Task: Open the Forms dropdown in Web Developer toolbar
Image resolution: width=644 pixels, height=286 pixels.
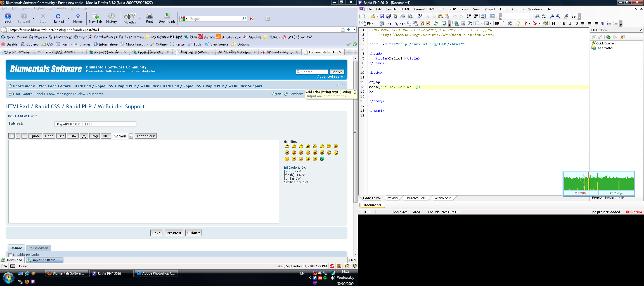Action: [64, 44]
